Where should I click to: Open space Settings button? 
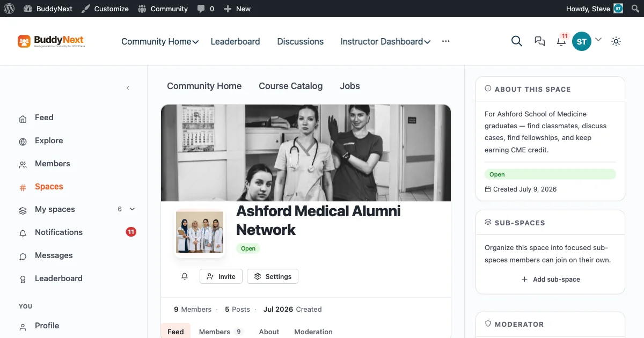(273, 276)
